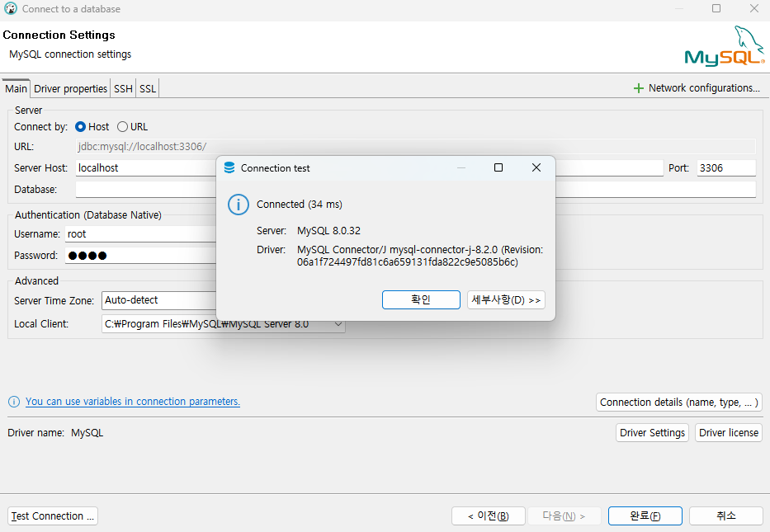Screen dimensions: 770x532
Task: Close the Connection test dialog
Action: point(536,167)
